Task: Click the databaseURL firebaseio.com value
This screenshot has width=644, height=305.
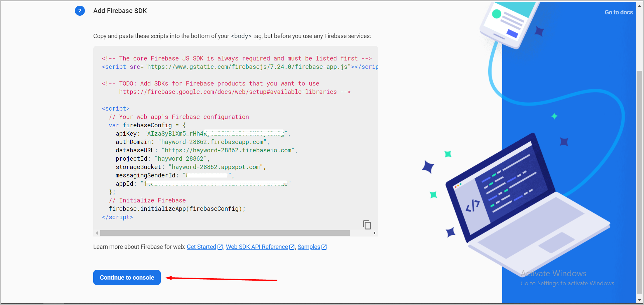Action: coord(228,150)
